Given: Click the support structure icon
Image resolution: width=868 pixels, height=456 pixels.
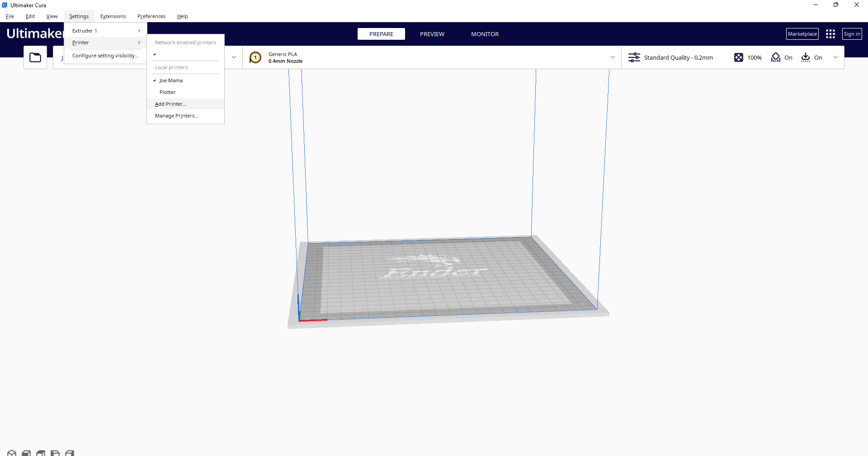Looking at the screenshot, I should (x=776, y=57).
